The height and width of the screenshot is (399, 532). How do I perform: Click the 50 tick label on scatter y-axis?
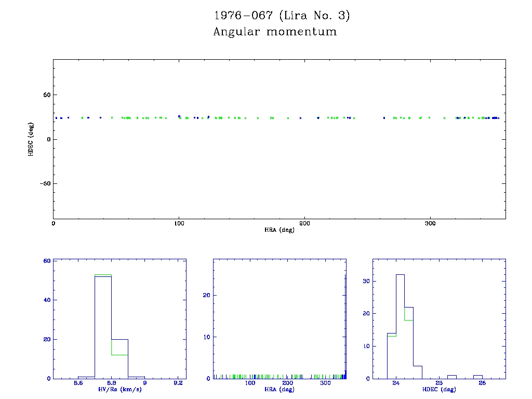(x=46, y=95)
